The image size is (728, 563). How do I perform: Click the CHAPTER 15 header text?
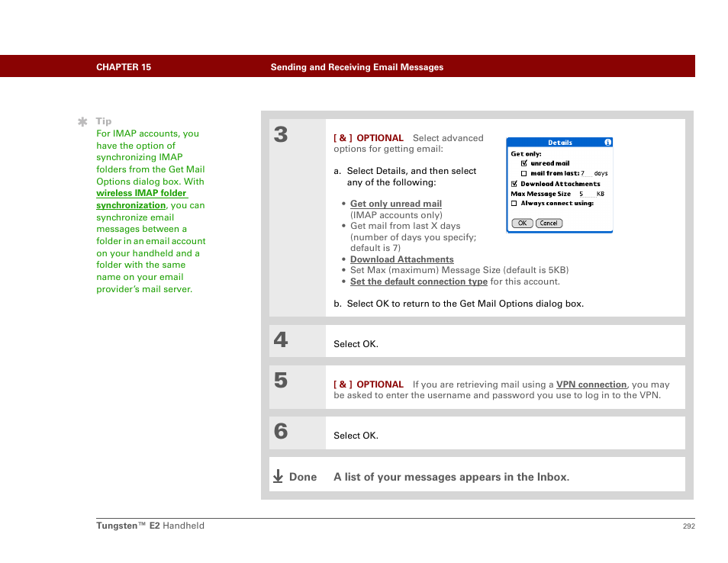click(x=124, y=67)
